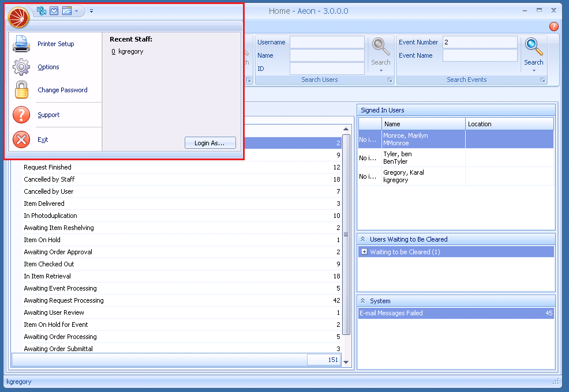Open the Search Events group dialog launcher
The image size is (569, 392).
coord(543,80)
